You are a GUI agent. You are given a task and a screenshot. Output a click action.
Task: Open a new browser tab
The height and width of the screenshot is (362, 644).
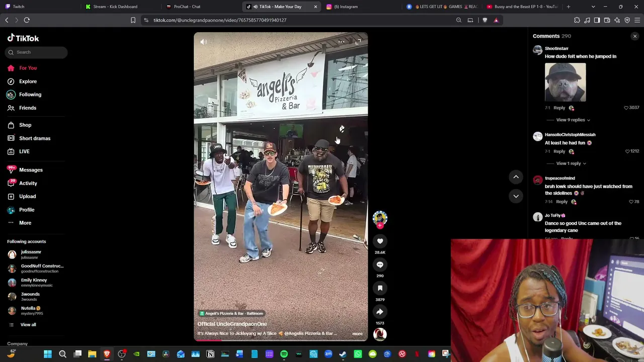(x=569, y=7)
